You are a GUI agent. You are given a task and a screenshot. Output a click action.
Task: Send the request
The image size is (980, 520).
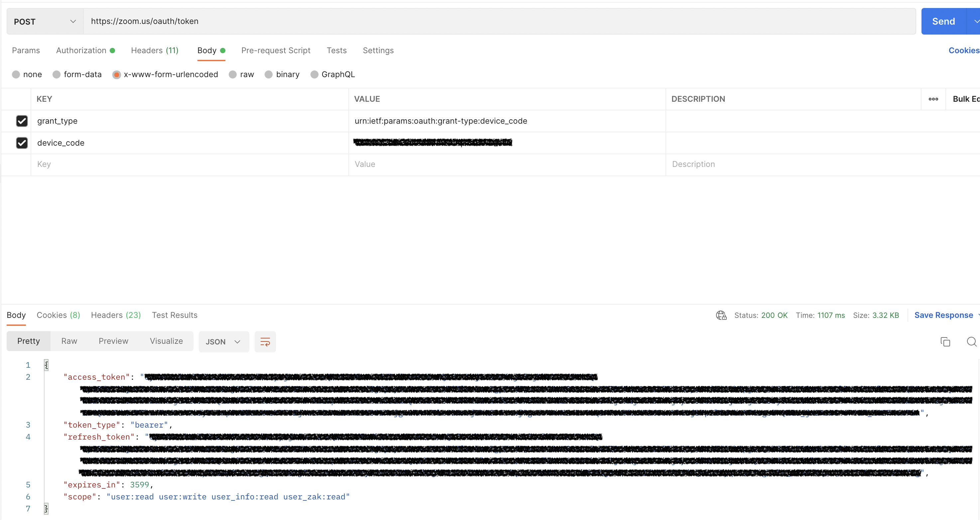943,21
